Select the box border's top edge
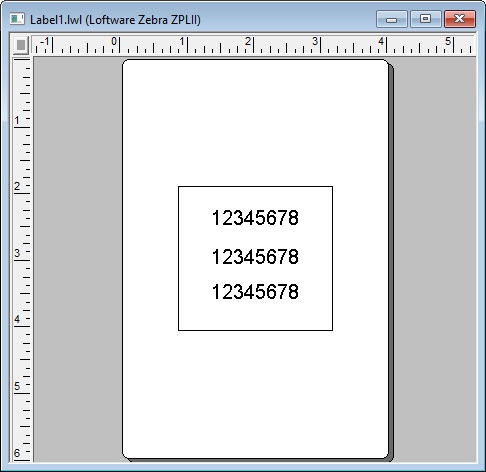This screenshot has height=472, width=486. coord(255,187)
